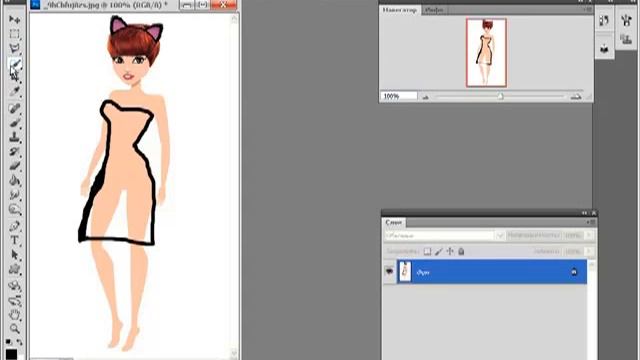Image resolution: width=640 pixels, height=360 pixels.
Task: Click document scrollbar down arrow
Action: tap(234, 353)
